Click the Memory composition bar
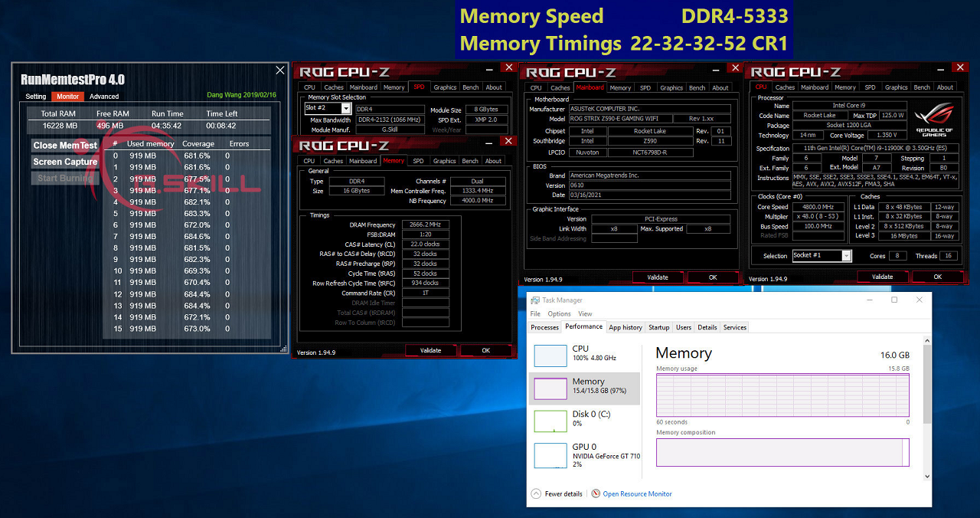This screenshot has height=518, width=980. (x=782, y=452)
